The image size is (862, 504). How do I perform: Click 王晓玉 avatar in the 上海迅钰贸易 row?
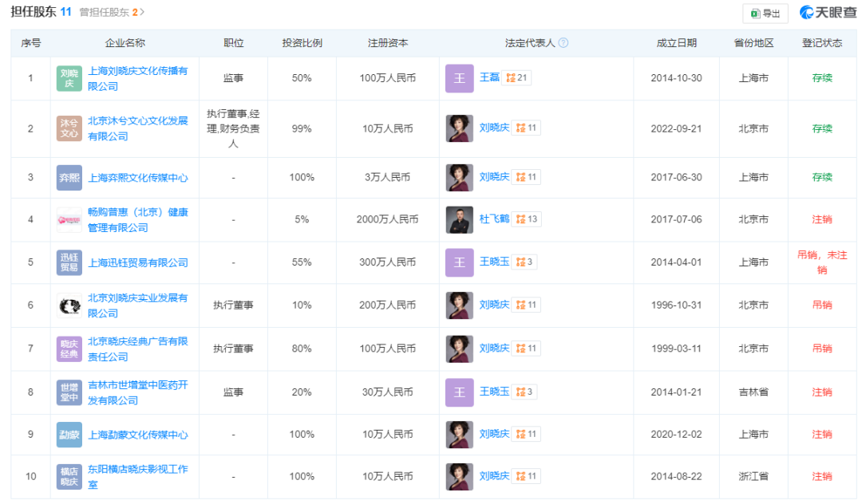(459, 262)
